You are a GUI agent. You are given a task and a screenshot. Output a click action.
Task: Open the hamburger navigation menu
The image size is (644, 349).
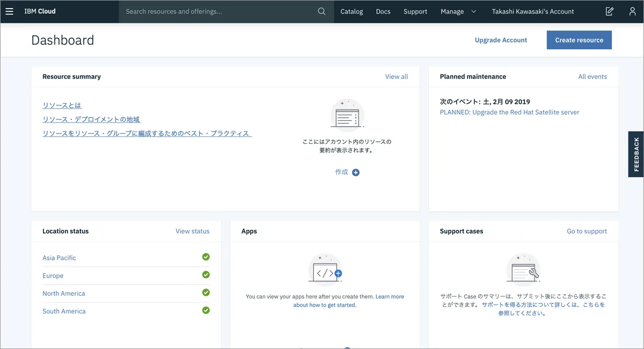(x=9, y=11)
